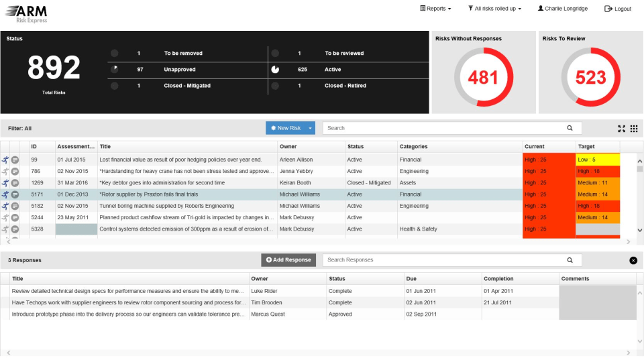
Task: Click Low : 5 target score cell
Action: pos(598,160)
